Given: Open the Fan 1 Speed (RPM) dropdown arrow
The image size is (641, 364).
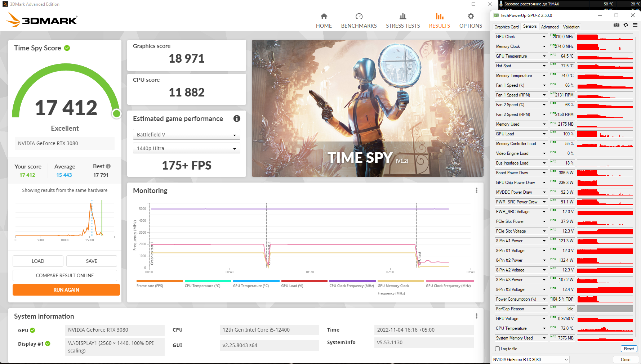Looking at the screenshot, I should tap(544, 95).
